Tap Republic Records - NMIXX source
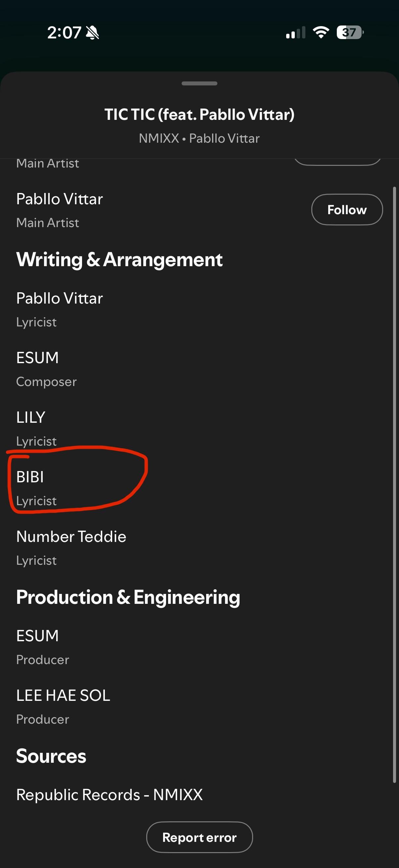The height and width of the screenshot is (868, 399). pyautogui.click(x=110, y=795)
